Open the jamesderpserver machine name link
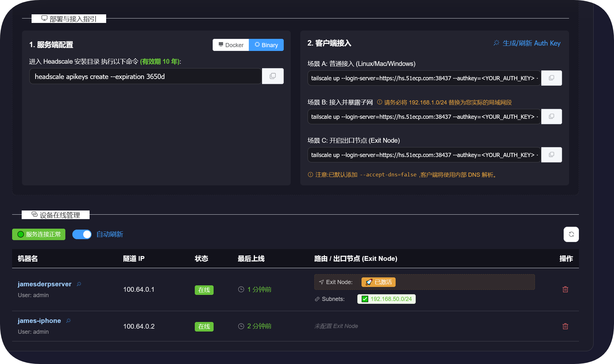Image resolution: width=614 pixels, height=364 pixels. [x=45, y=284]
